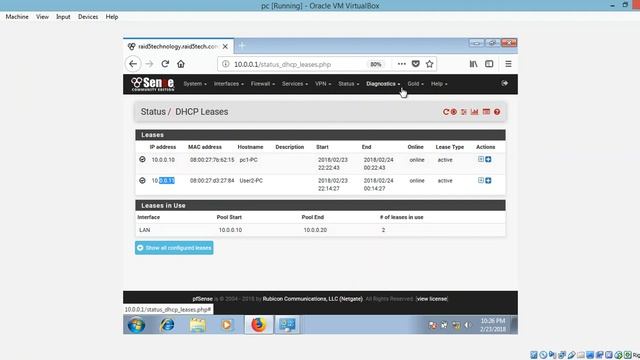Click the view license link in footer
This screenshot has width=640, height=360.
tap(432, 299)
